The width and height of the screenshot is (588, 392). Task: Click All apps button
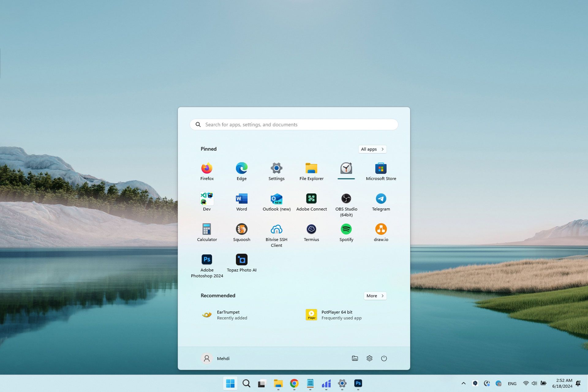(372, 149)
